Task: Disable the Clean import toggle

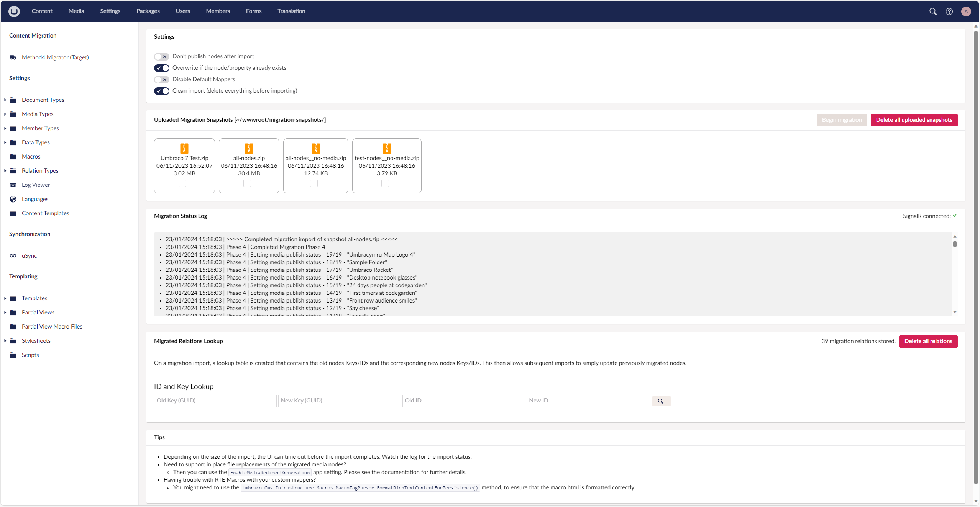Action: pyautogui.click(x=162, y=91)
